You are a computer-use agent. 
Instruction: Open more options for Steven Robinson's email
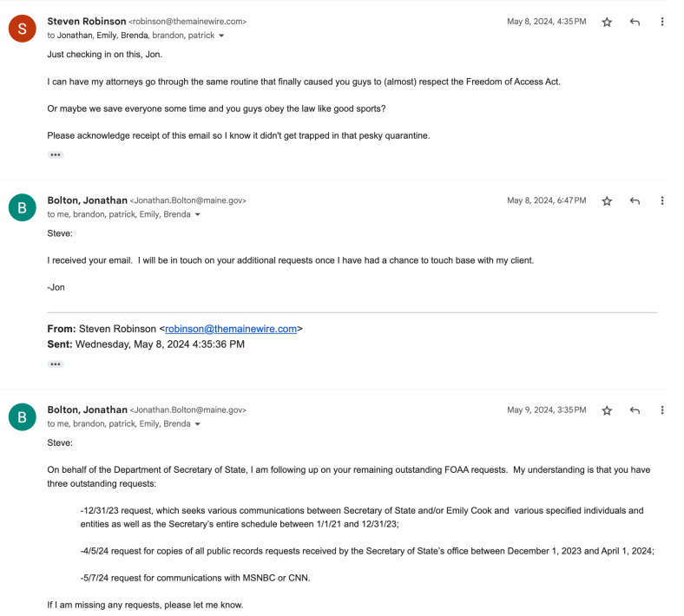coord(662,22)
